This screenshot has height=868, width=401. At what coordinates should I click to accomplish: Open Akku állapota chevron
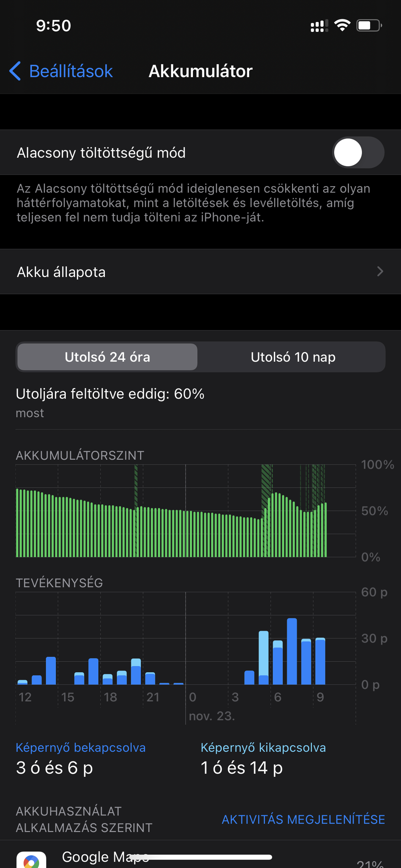(x=380, y=272)
